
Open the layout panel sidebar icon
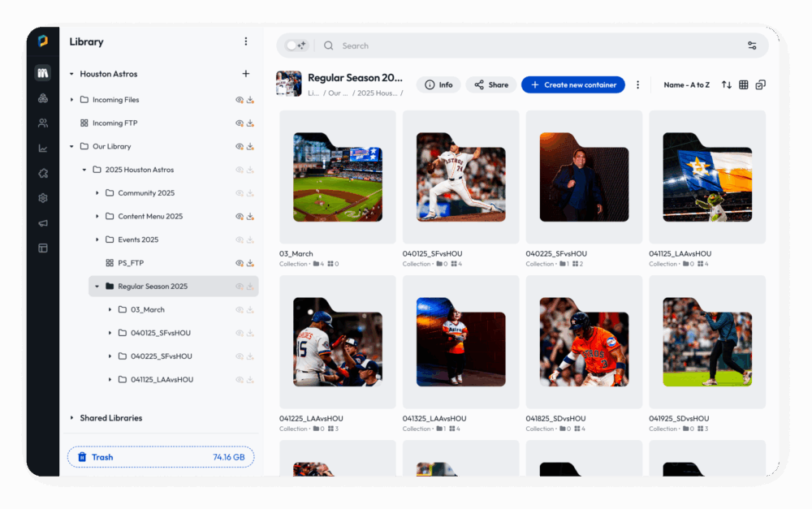pos(43,248)
